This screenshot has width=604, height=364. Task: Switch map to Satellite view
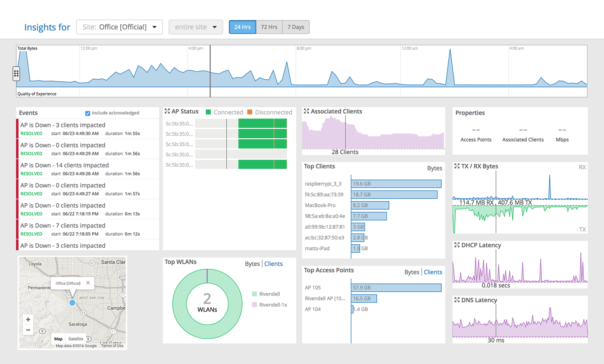[75, 339]
